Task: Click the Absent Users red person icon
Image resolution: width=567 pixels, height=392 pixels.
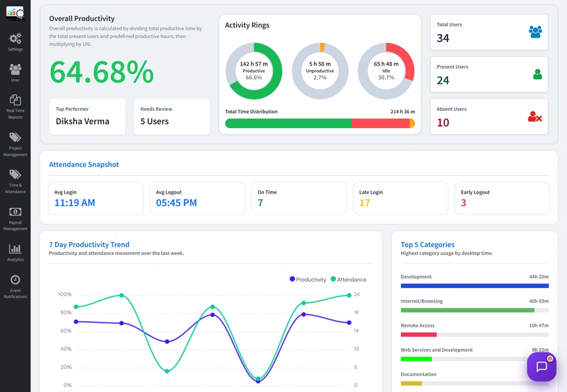Action: point(535,116)
